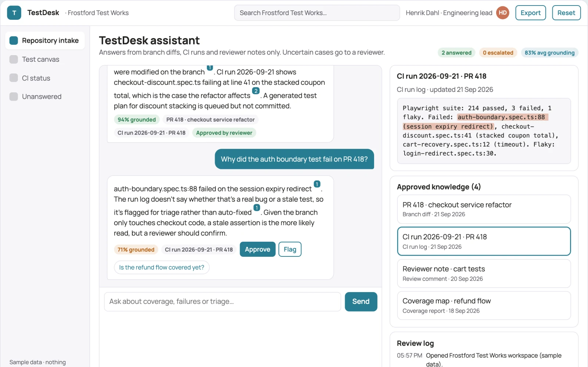
Task: Click the Approved by reviewer tag
Action: click(x=224, y=133)
